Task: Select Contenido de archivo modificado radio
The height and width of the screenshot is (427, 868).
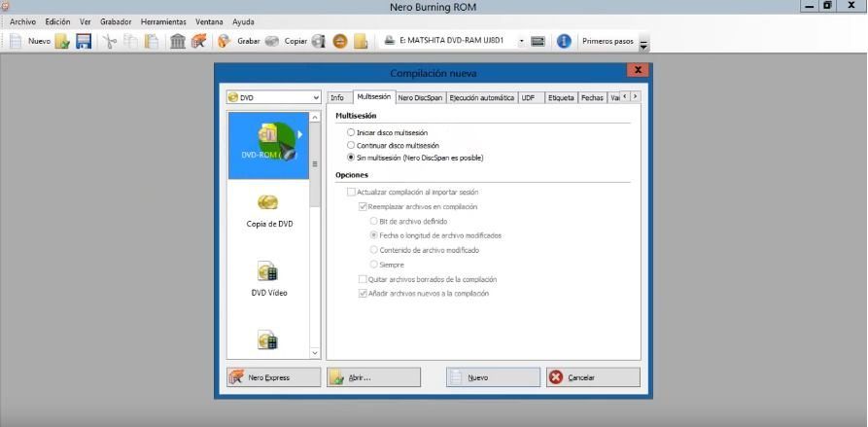Action: pyautogui.click(x=374, y=250)
